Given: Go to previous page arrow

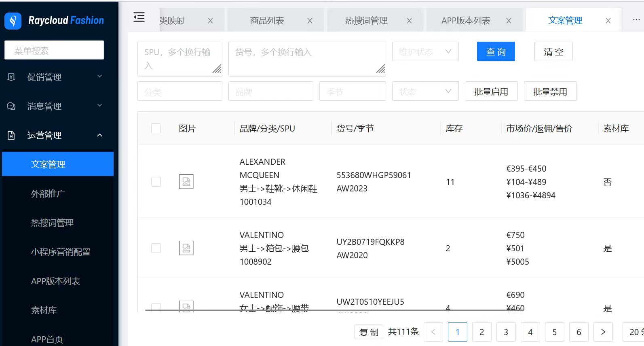Looking at the screenshot, I should coord(433,332).
